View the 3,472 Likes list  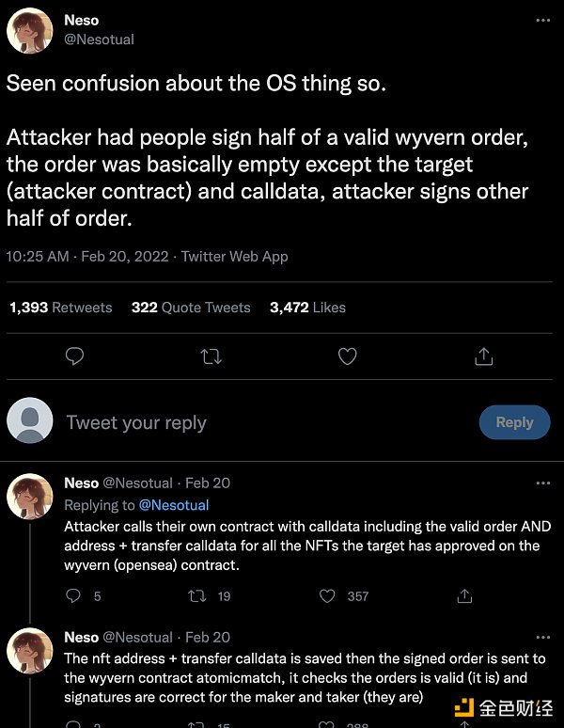tap(307, 308)
